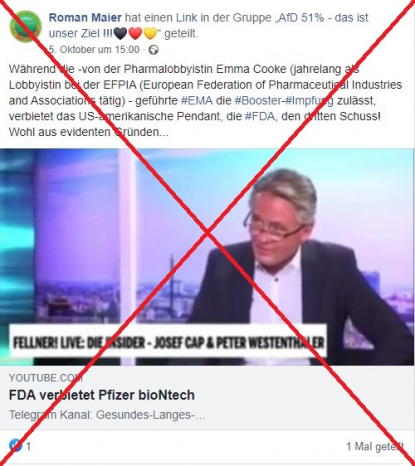Click the Roman Maier author name
415x466 pixels.
tap(85, 18)
